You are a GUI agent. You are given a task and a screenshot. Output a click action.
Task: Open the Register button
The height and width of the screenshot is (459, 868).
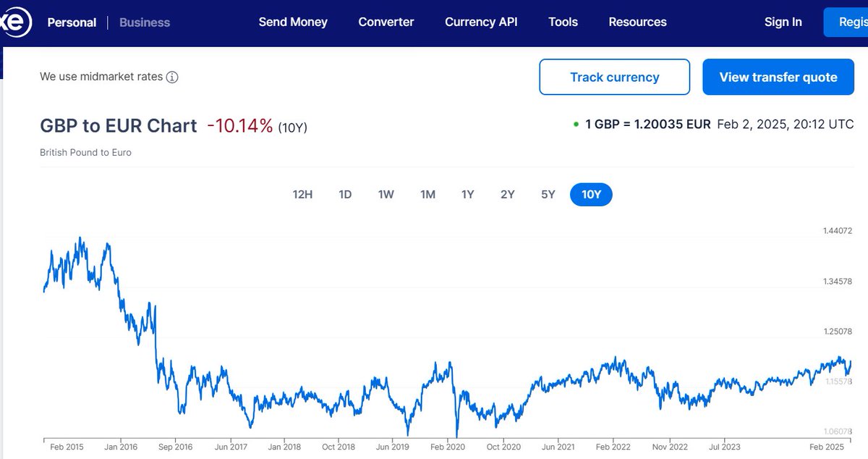[x=846, y=22]
